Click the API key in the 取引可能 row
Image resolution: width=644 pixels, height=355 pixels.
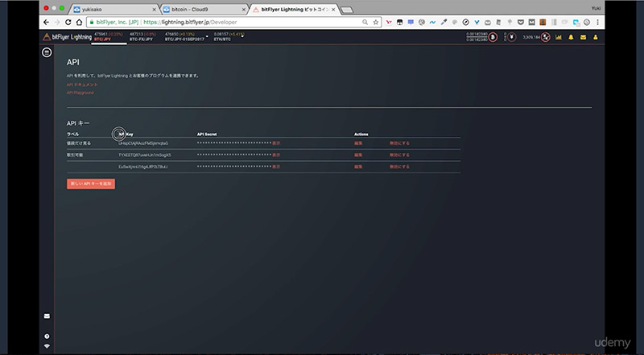pyautogui.click(x=145, y=155)
